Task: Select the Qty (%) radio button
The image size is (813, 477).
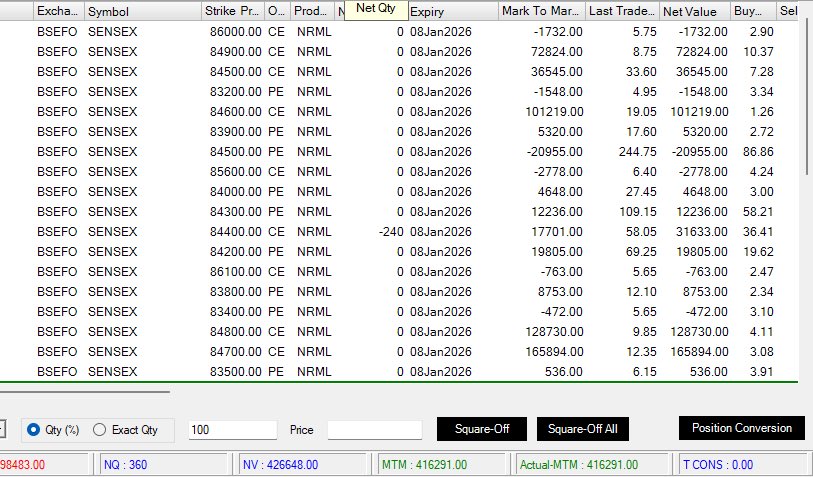Action: click(x=33, y=430)
